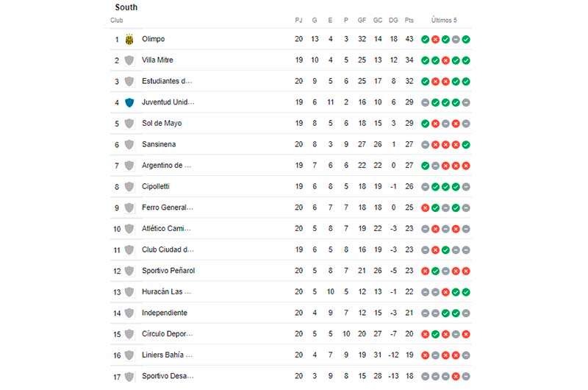
Task: Click Villa Mitre's gray shield icon
Action: tap(129, 60)
